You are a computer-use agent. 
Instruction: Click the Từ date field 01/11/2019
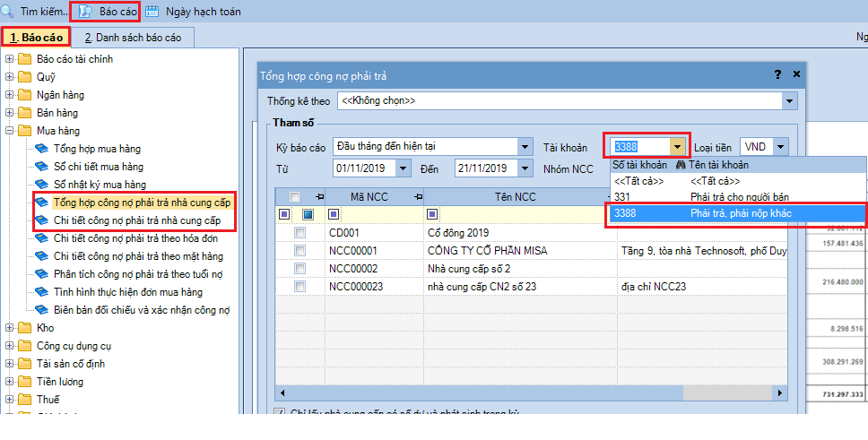(x=365, y=168)
